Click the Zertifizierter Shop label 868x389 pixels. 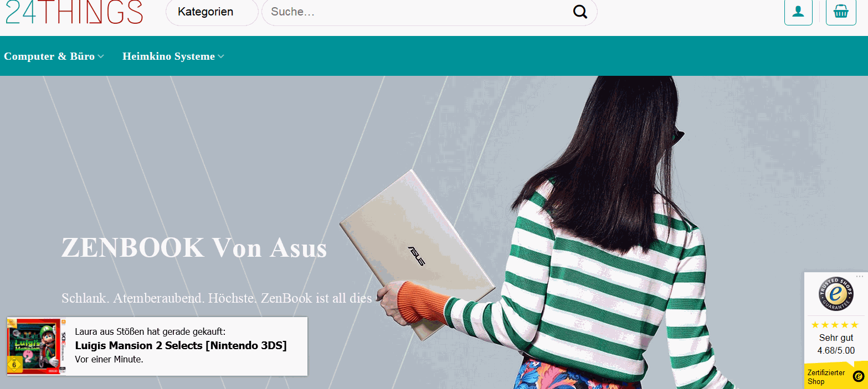(x=826, y=377)
